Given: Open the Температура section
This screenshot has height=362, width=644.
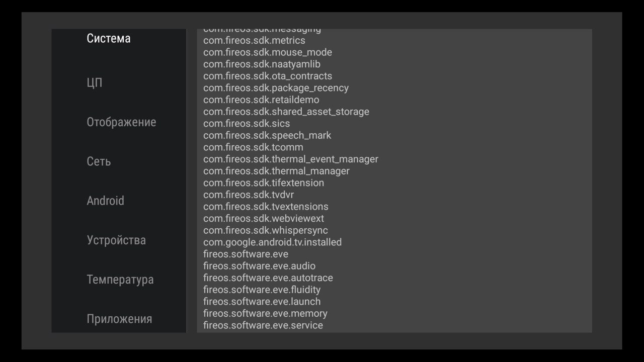Looking at the screenshot, I should pyautogui.click(x=120, y=280).
